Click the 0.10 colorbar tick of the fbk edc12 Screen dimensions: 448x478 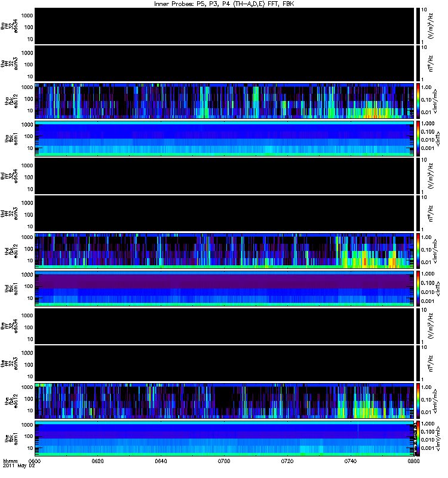pyautogui.click(x=426, y=400)
